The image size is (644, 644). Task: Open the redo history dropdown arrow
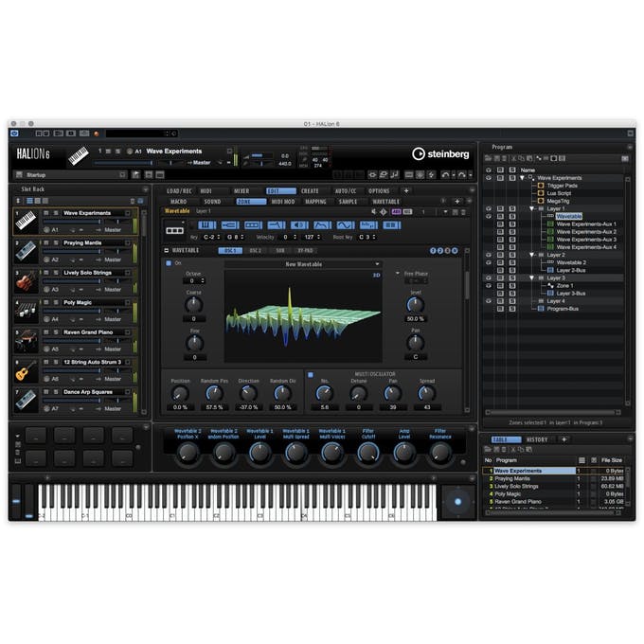click(470, 175)
